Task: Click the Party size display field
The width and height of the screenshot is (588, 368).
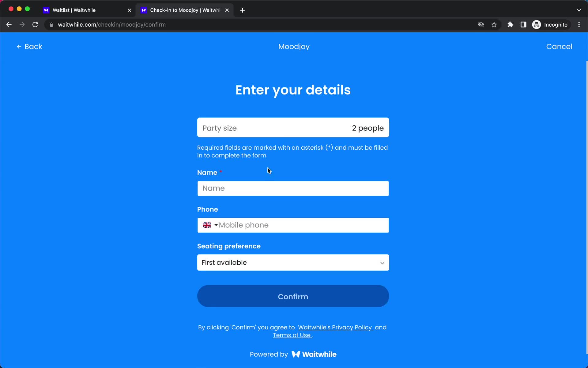Action: pyautogui.click(x=293, y=128)
